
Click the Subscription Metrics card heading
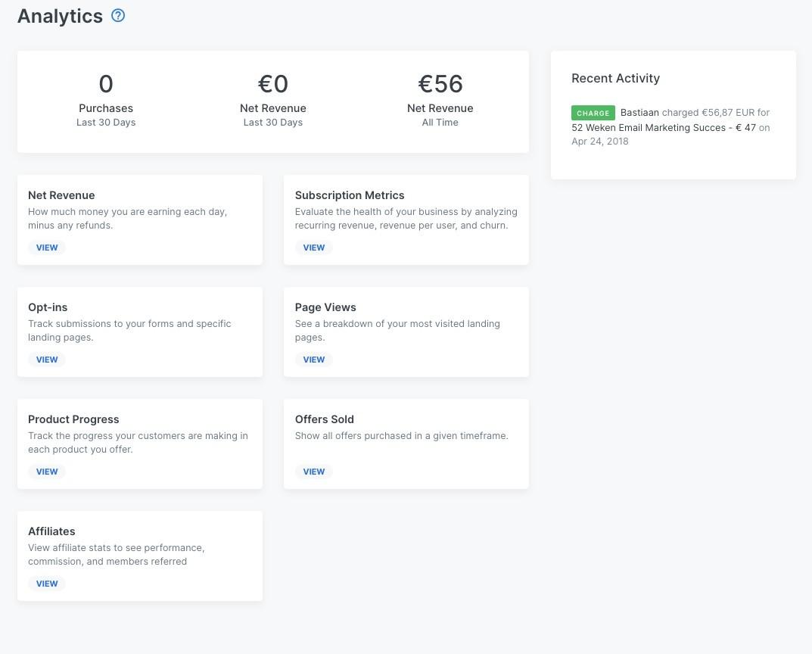[350, 195]
